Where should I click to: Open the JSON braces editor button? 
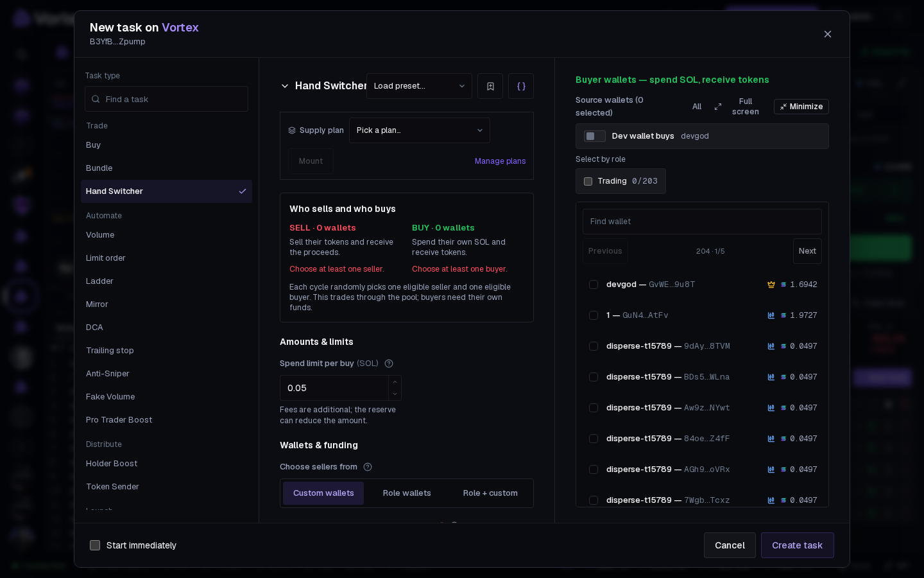[x=521, y=86]
